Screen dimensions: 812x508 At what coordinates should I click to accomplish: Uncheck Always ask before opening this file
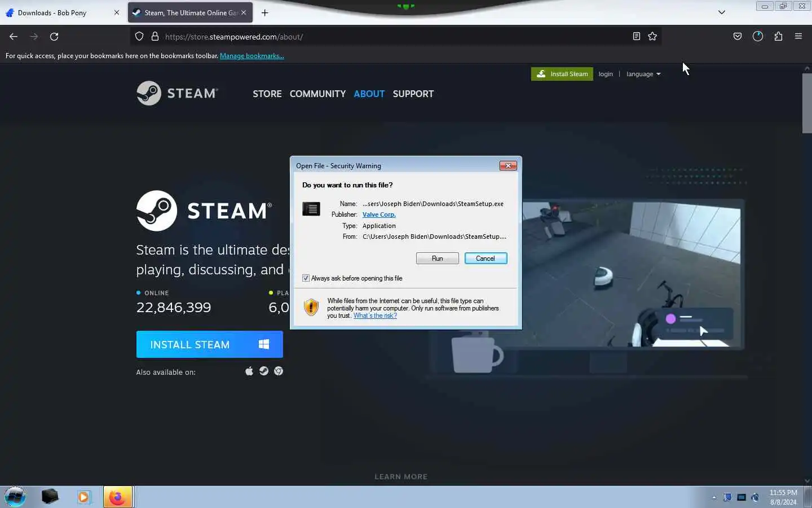coord(306,278)
